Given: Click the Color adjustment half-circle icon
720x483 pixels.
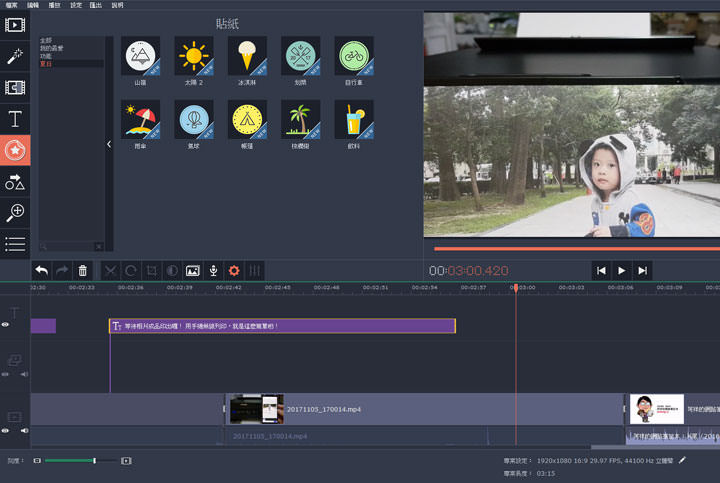Looking at the screenshot, I should 172,271.
